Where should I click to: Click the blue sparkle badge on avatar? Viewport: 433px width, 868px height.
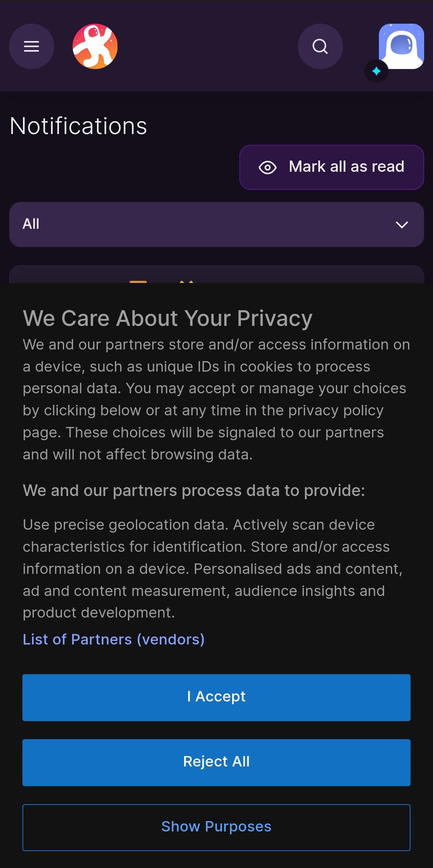coord(376,71)
